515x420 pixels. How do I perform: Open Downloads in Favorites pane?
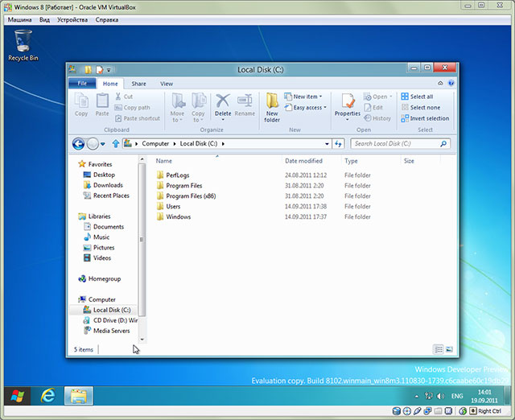click(x=103, y=185)
